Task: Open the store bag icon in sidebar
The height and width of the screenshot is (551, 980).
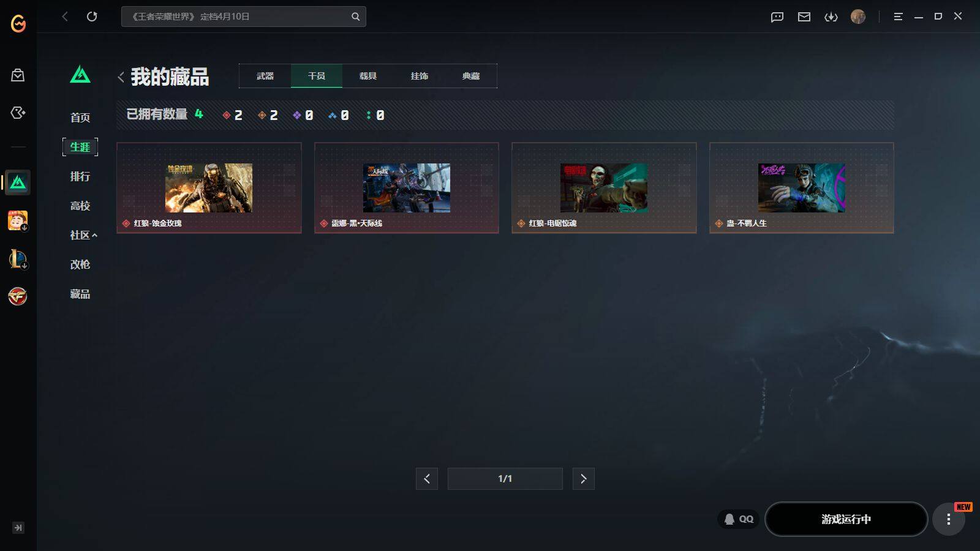Action: point(18,75)
